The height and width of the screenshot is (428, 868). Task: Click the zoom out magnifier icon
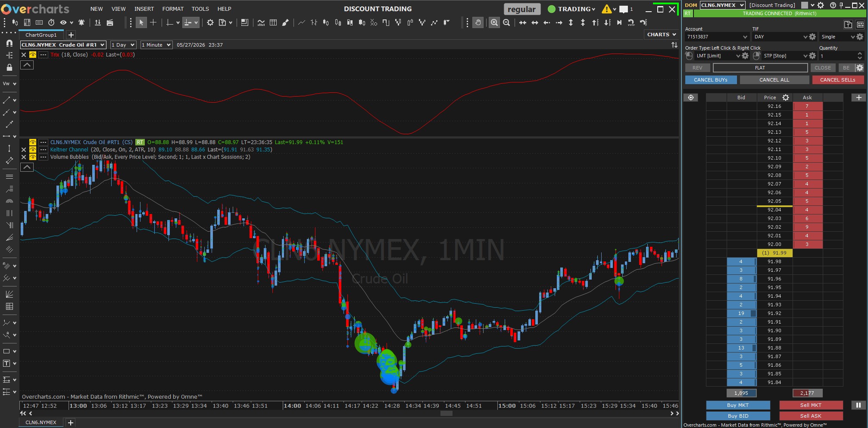click(506, 22)
